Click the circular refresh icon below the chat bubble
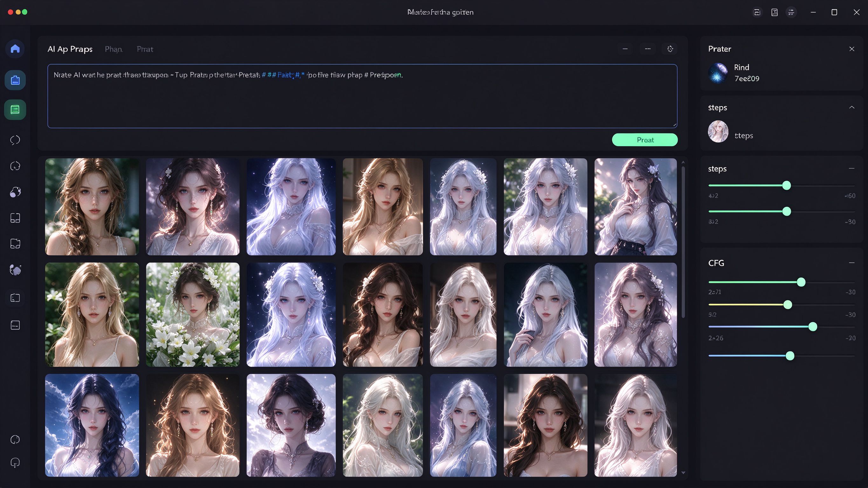 (15, 166)
